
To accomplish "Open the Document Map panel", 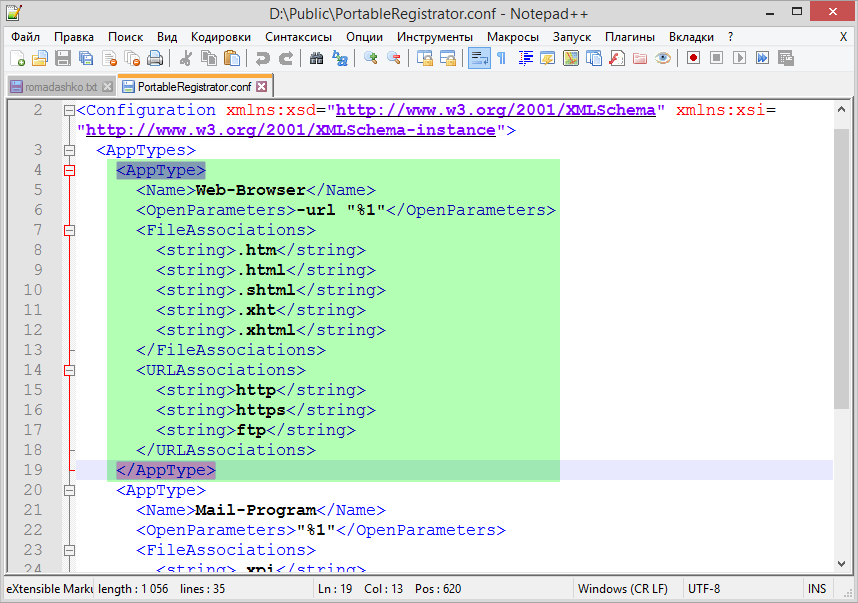I will (x=571, y=58).
